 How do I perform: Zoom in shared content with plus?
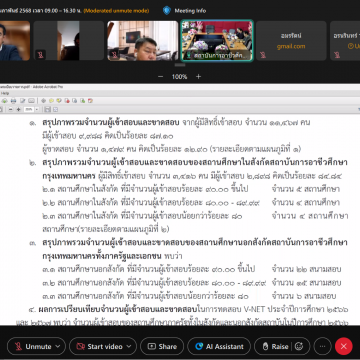coord(198,77)
